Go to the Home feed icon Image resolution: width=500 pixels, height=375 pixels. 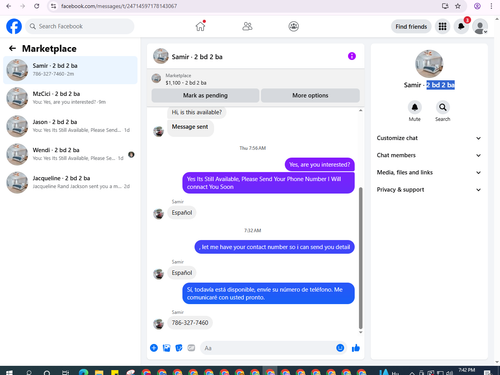click(200, 26)
